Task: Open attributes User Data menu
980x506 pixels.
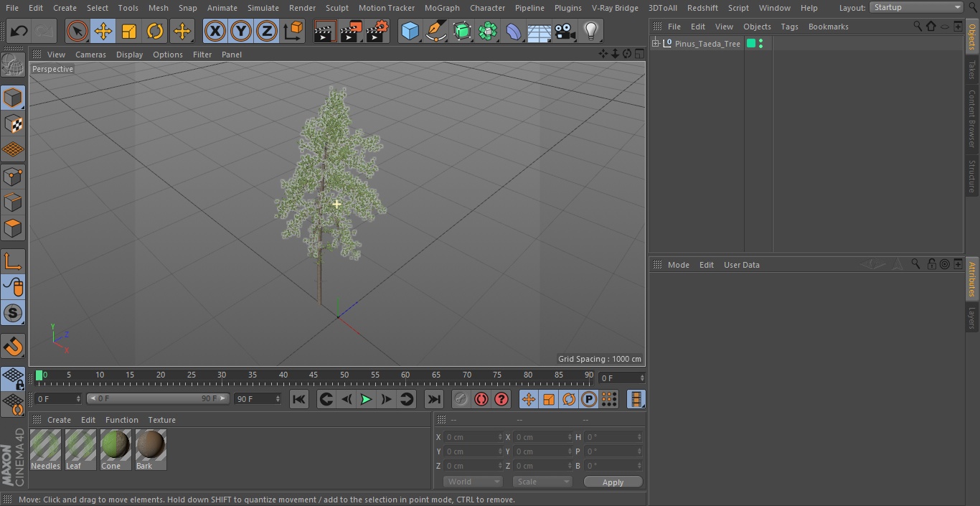Action: tap(741, 265)
